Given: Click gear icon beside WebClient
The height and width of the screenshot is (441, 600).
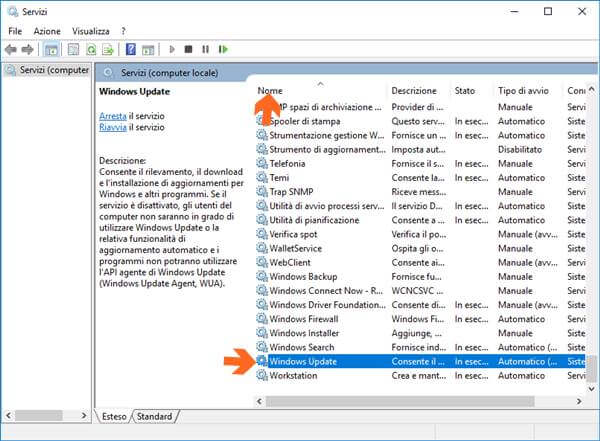Looking at the screenshot, I should coord(262,262).
